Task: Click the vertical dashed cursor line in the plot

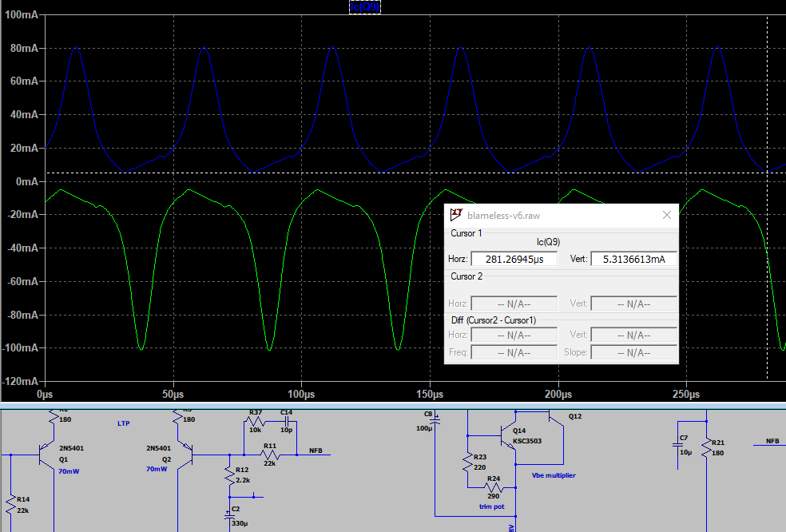Action: 767,198
